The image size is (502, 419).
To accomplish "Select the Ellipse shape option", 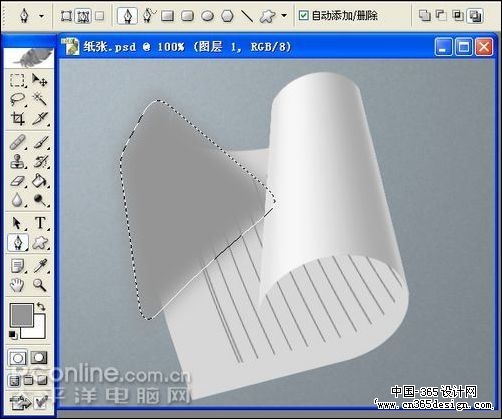I will coord(208,16).
